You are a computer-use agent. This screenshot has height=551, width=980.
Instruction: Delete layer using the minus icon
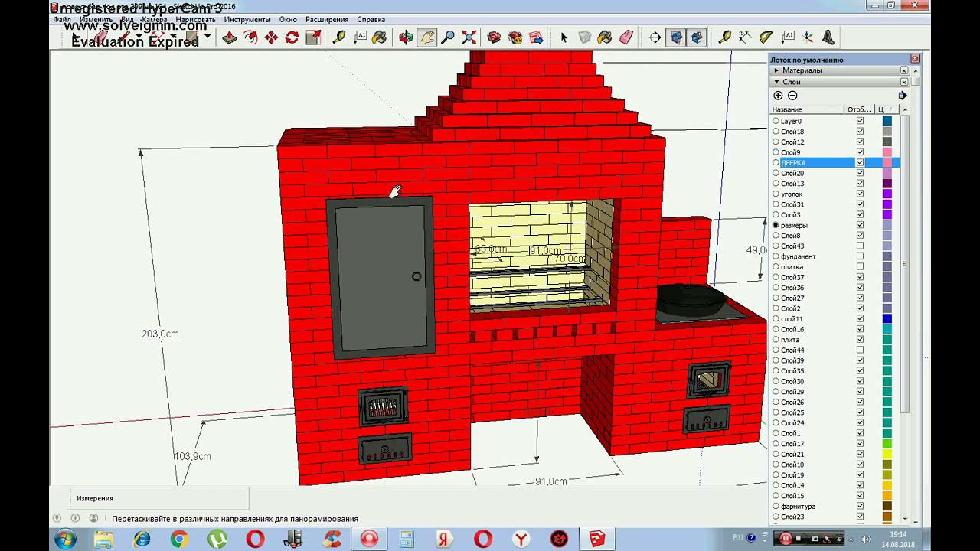pyautogui.click(x=792, y=96)
